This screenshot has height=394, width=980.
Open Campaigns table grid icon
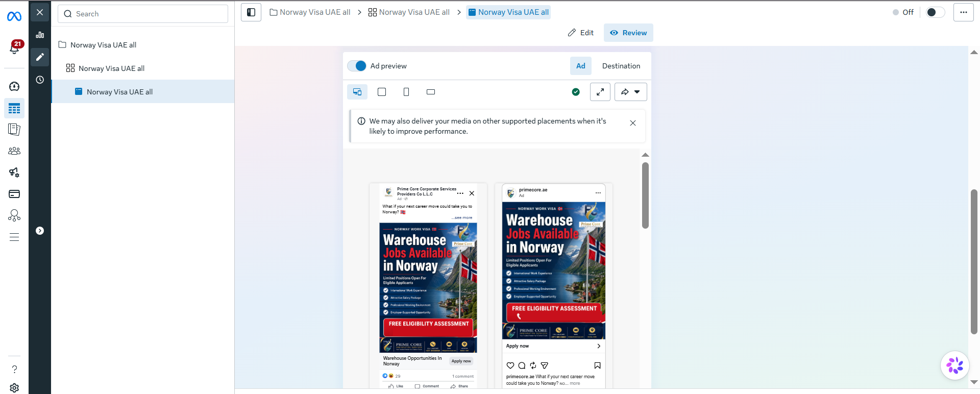tap(14, 108)
